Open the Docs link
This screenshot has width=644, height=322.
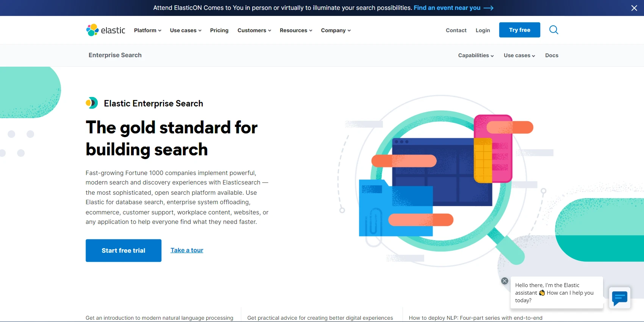pyautogui.click(x=552, y=55)
